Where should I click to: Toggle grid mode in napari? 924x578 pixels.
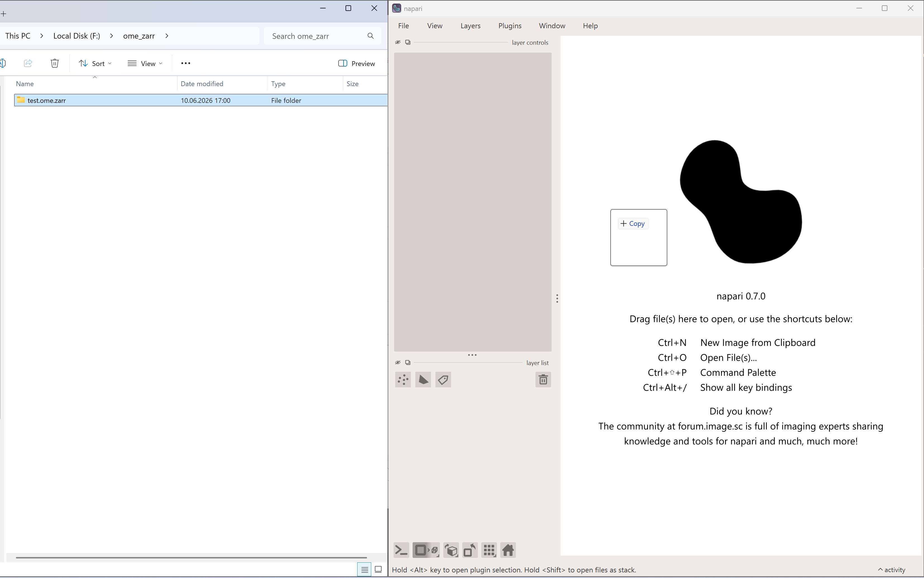coord(489,550)
